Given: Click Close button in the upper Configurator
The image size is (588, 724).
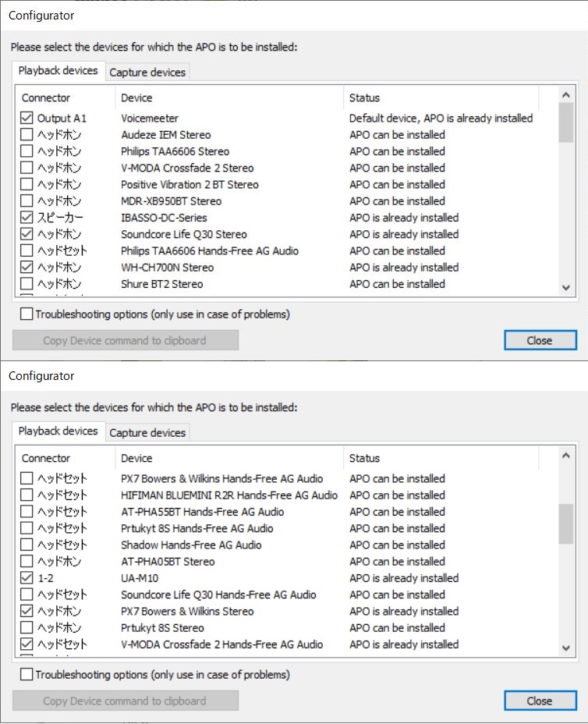Looking at the screenshot, I should tap(540, 340).
